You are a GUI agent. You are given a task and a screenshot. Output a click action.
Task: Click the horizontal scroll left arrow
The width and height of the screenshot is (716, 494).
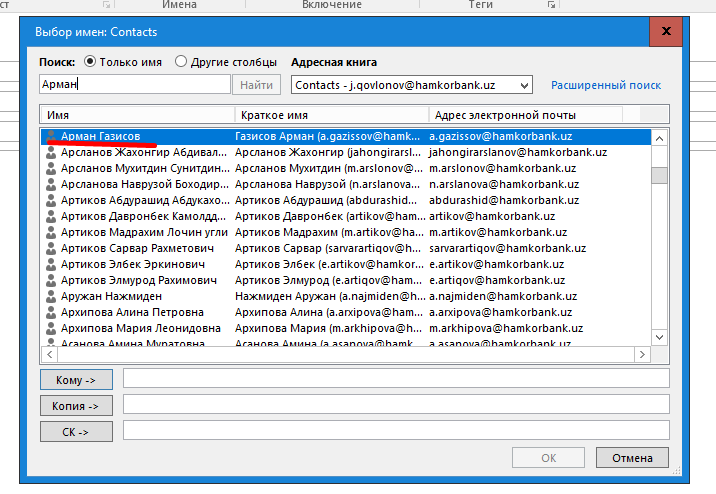point(49,354)
